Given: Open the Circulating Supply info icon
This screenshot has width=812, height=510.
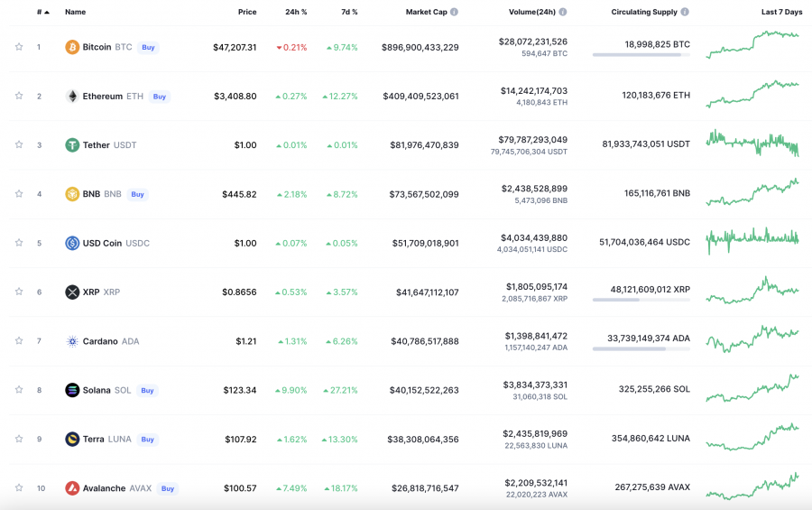Looking at the screenshot, I should (685, 12).
